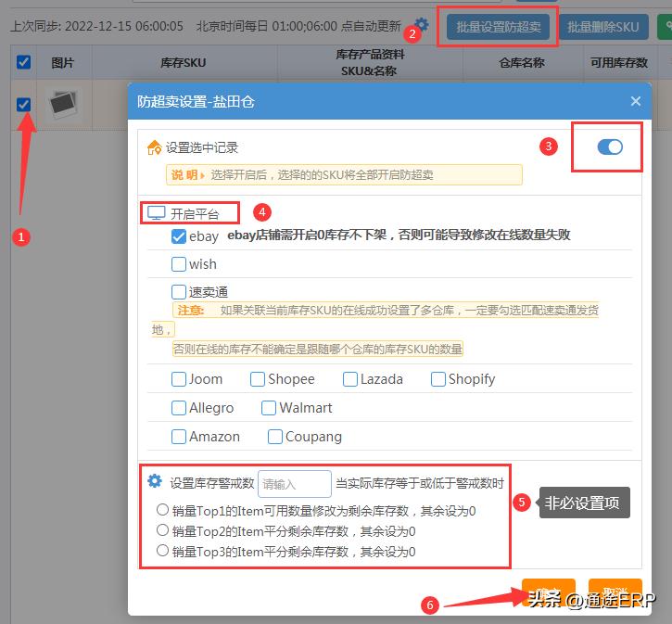The image size is (672, 624).
Task: Click the 库存产品资料 SKU&名称 column header
Action: point(370,62)
